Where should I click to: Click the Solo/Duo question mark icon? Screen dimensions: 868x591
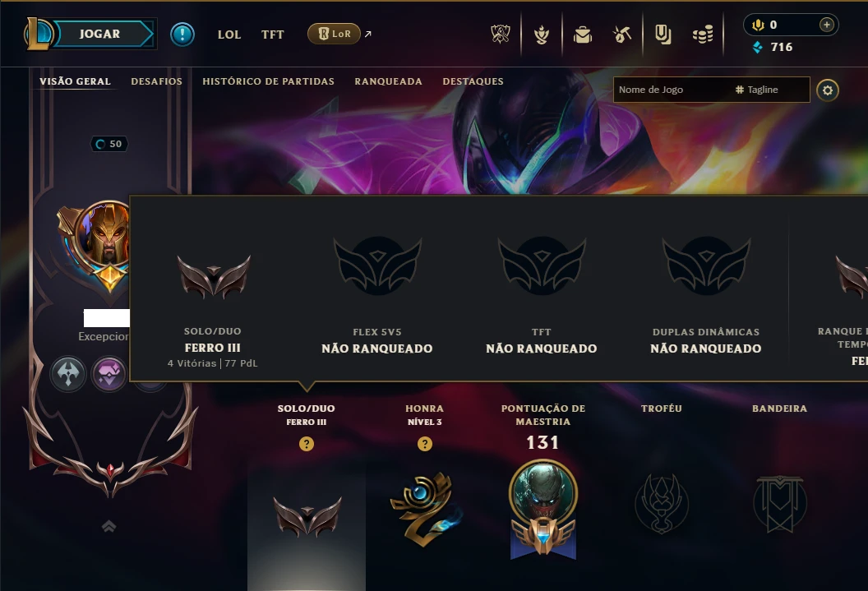[306, 444]
